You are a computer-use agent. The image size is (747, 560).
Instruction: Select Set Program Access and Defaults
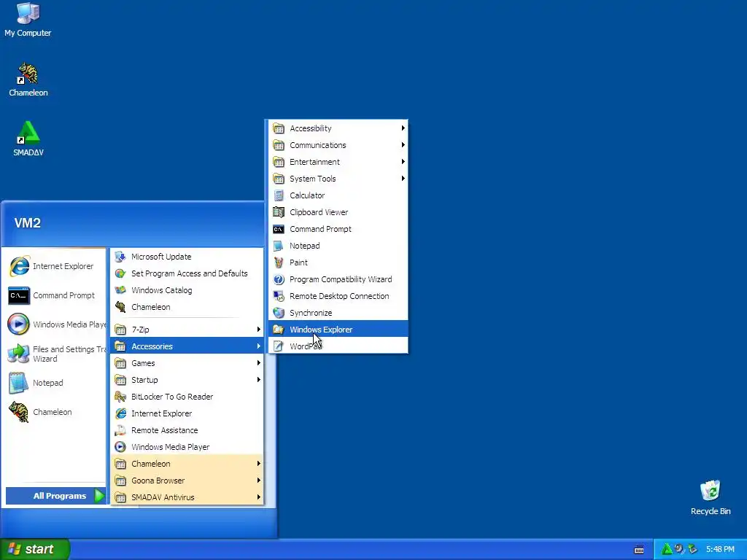pos(187,273)
